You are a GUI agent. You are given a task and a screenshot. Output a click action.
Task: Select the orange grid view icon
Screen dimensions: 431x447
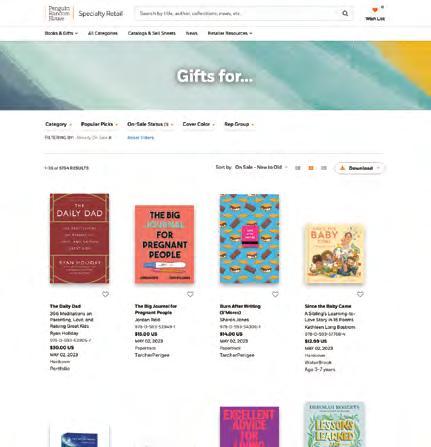tap(311, 168)
